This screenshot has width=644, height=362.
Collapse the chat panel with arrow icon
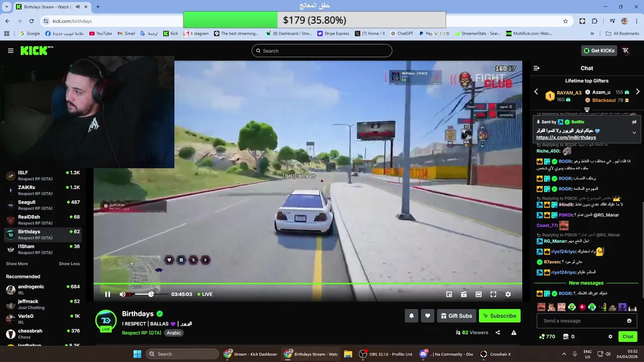tap(536, 68)
